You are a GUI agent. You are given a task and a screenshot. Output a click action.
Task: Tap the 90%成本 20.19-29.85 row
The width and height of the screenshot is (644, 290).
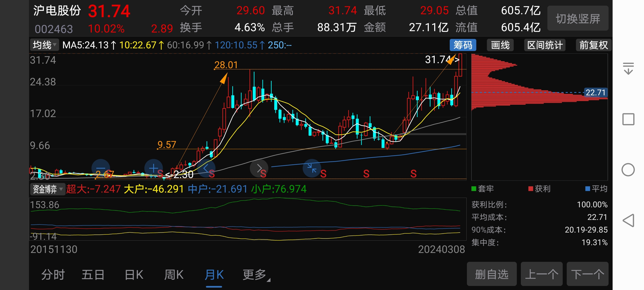pyautogui.click(x=539, y=230)
